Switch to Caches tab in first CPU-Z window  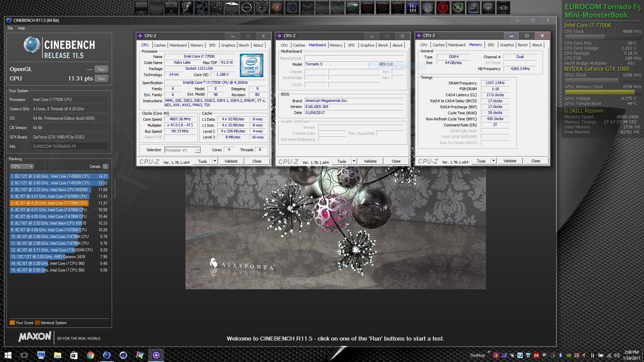point(160,45)
